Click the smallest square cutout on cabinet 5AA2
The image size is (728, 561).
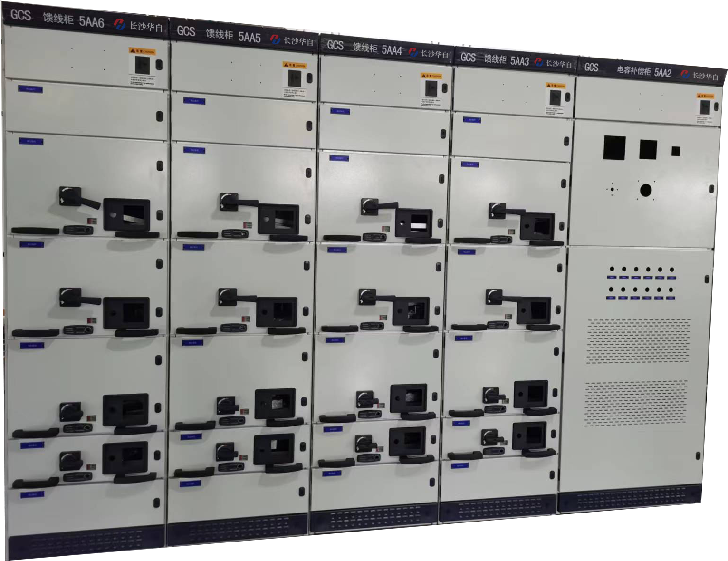point(675,151)
